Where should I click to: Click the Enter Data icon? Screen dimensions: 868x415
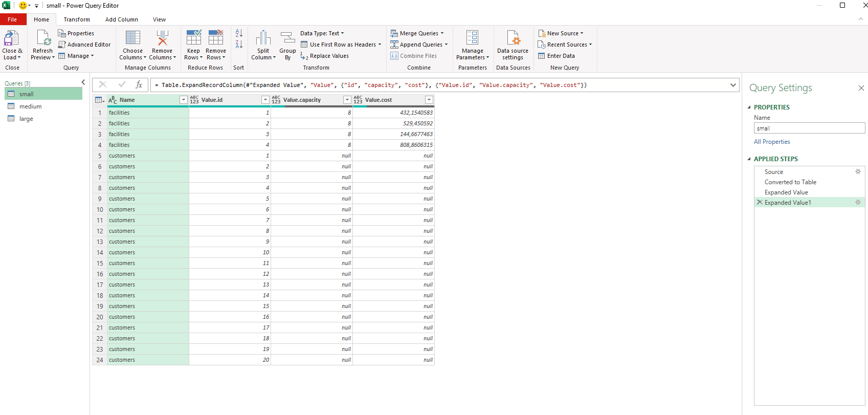click(x=541, y=56)
